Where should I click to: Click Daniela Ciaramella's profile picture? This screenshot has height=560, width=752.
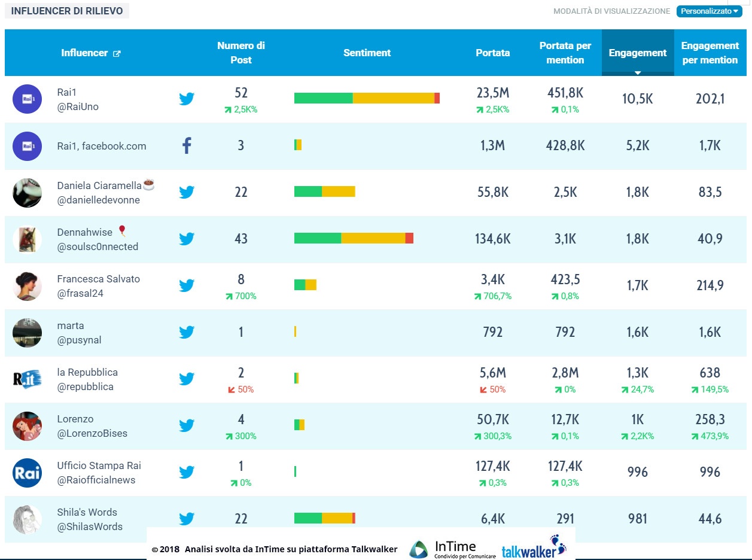point(27,193)
